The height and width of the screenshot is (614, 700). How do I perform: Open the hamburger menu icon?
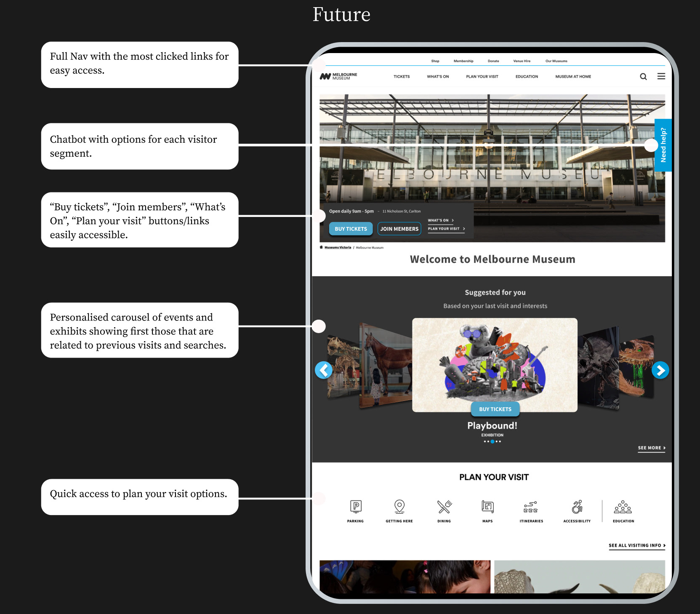[x=661, y=76]
